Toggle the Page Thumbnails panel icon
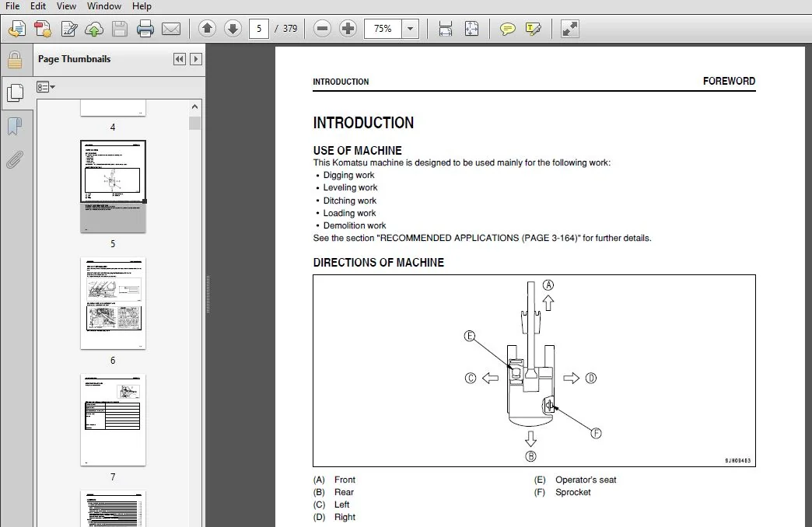 click(x=15, y=93)
